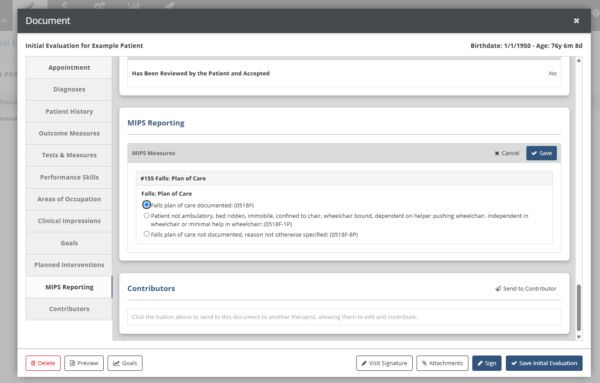This screenshot has width=600, height=383.
Task: Open the Diagnoses section tab
Action: pos(69,90)
